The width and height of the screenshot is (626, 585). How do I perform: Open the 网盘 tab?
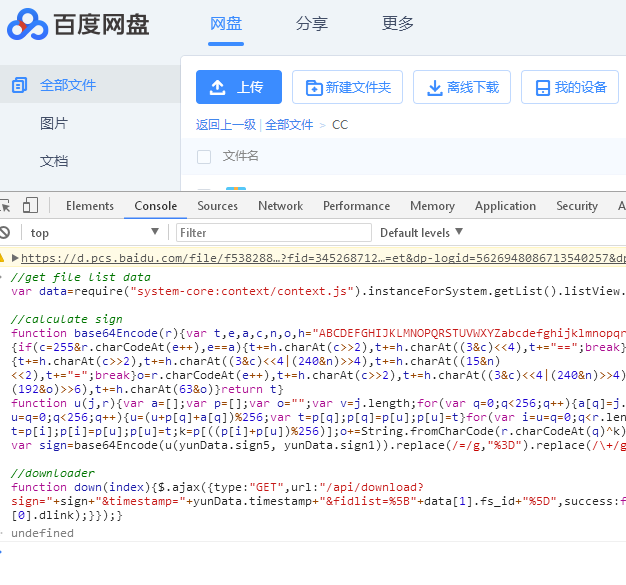tap(226, 24)
